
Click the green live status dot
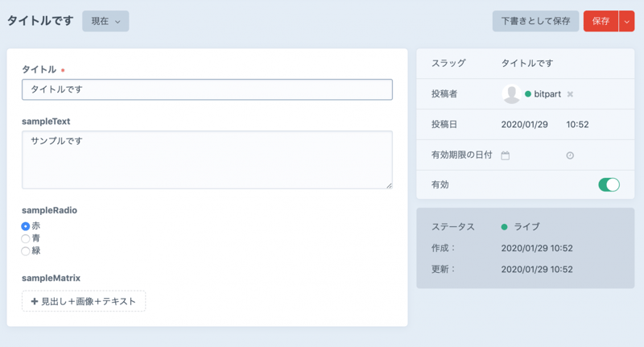[x=505, y=227]
